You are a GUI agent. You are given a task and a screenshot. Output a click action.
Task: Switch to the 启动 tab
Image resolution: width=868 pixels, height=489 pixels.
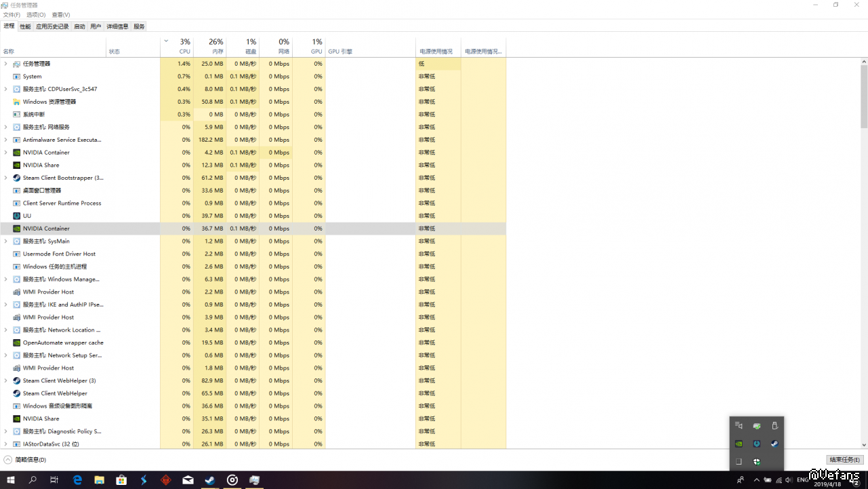pyautogui.click(x=79, y=26)
